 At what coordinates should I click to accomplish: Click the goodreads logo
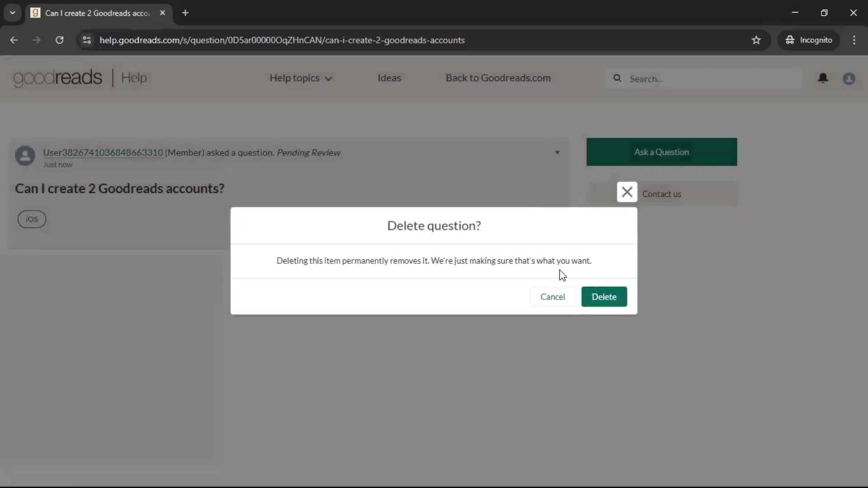(57, 78)
